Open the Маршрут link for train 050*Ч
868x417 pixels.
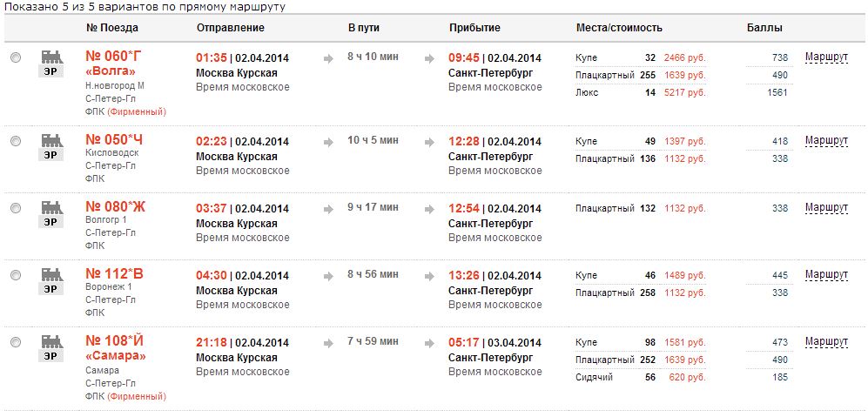(826, 140)
